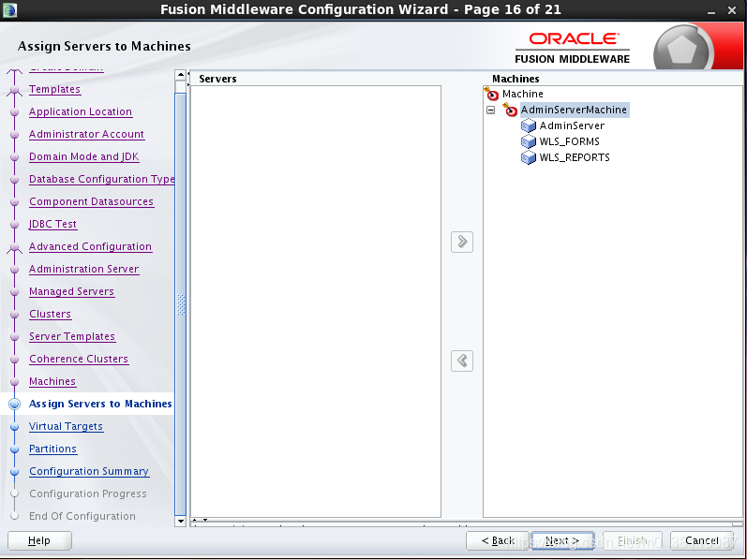This screenshot has height=560, width=747.
Task: Click the Cancel button
Action: (702, 540)
